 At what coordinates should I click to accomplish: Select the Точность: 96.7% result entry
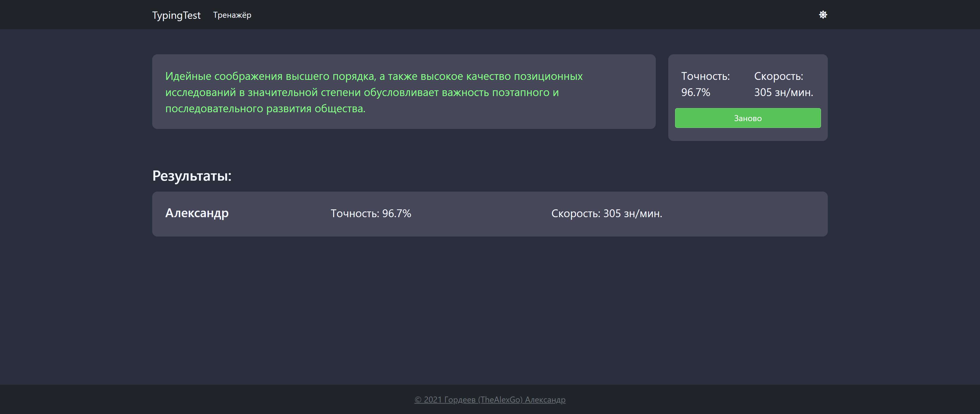point(371,214)
